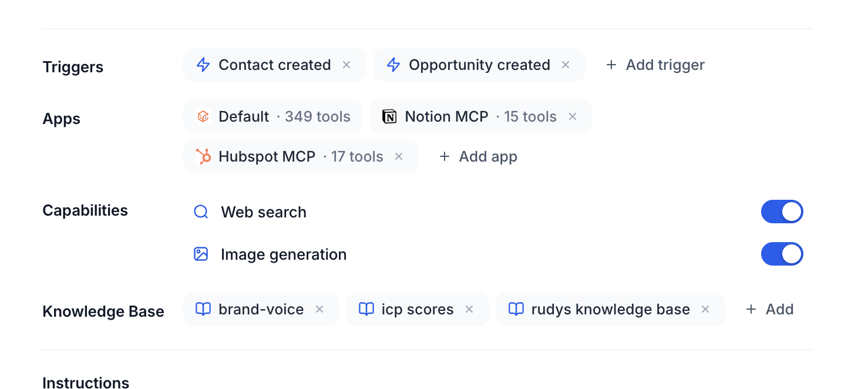Remove icp scores from Knowledge Base
This screenshot has height=389, width=868.
(469, 309)
